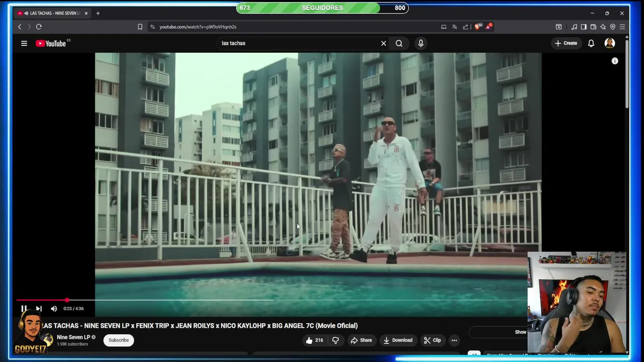Screen dimensions: 644x362
Task: Open the YouTube account avatar menu
Action: [610, 43]
